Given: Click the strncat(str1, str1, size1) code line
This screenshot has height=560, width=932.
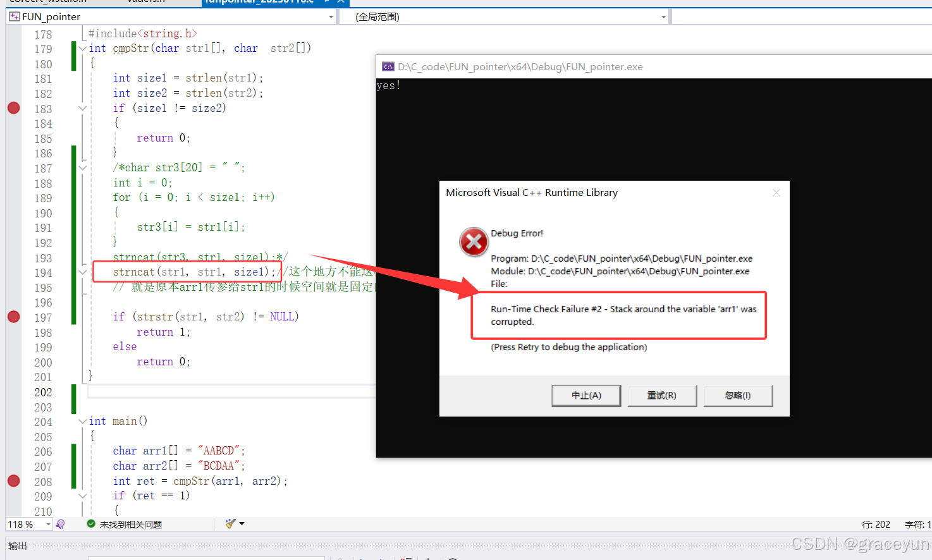Looking at the screenshot, I should pos(195,272).
